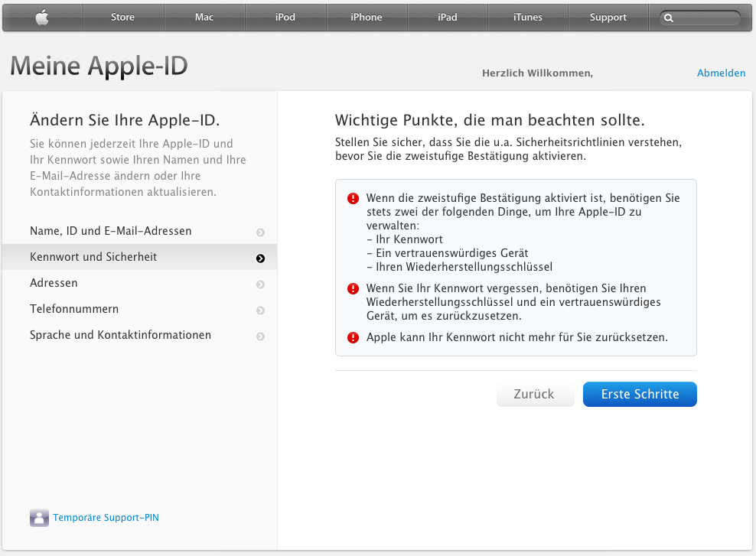Open the Store tab in navigation bar
Screen dimensions: 756x556
[x=123, y=18]
